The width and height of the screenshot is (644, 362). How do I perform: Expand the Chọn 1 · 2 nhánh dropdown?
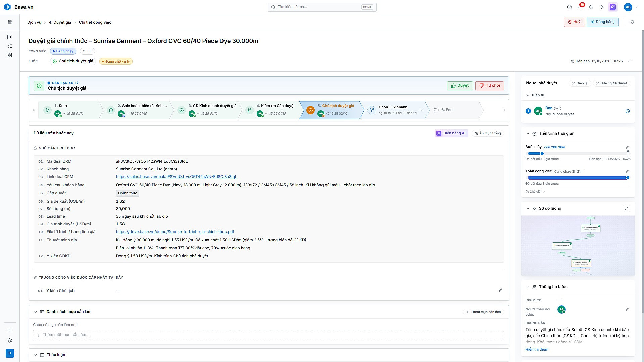tap(422, 110)
